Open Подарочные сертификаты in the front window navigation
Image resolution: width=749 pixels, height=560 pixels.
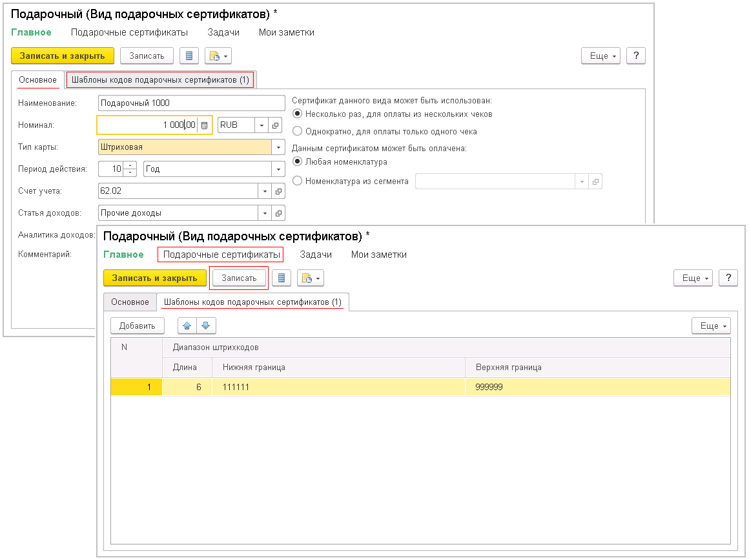[x=221, y=254]
